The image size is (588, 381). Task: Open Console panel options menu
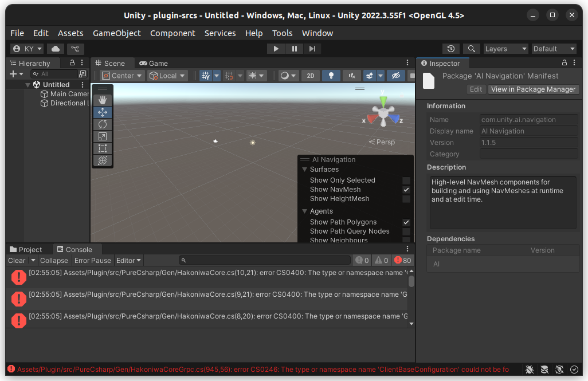[407, 249]
